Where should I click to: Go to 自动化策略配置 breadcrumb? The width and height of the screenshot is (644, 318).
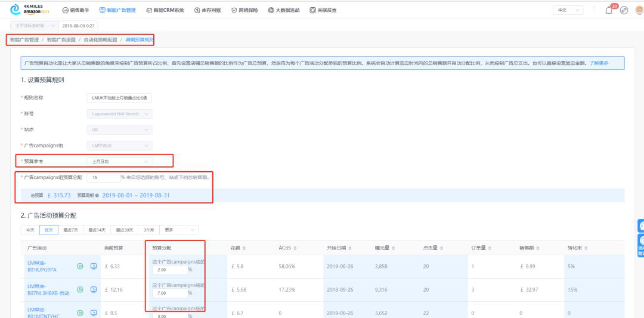tap(100, 40)
